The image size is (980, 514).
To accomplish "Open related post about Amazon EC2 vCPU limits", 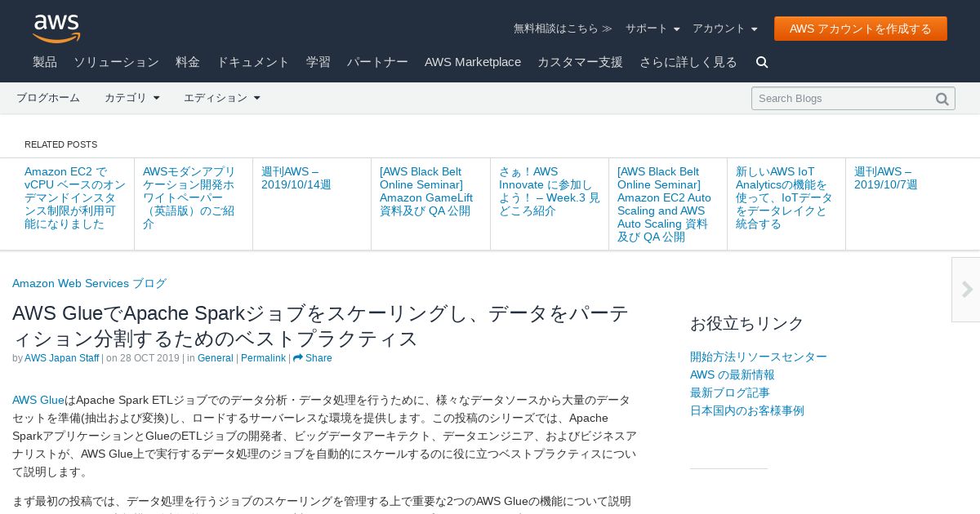I will point(75,197).
